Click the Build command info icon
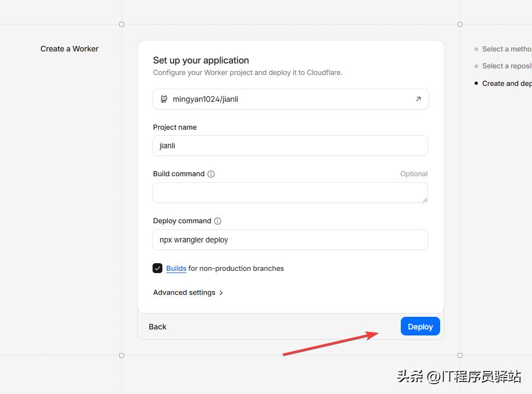 click(x=211, y=174)
